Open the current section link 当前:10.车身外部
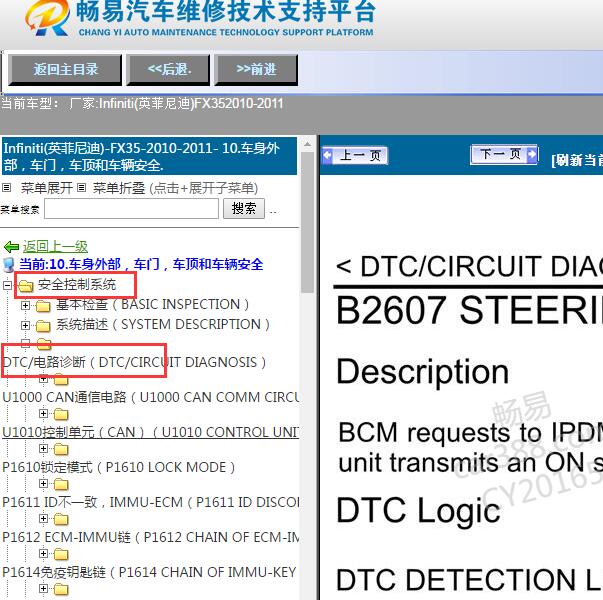This screenshot has height=600, width=603. coord(141,264)
